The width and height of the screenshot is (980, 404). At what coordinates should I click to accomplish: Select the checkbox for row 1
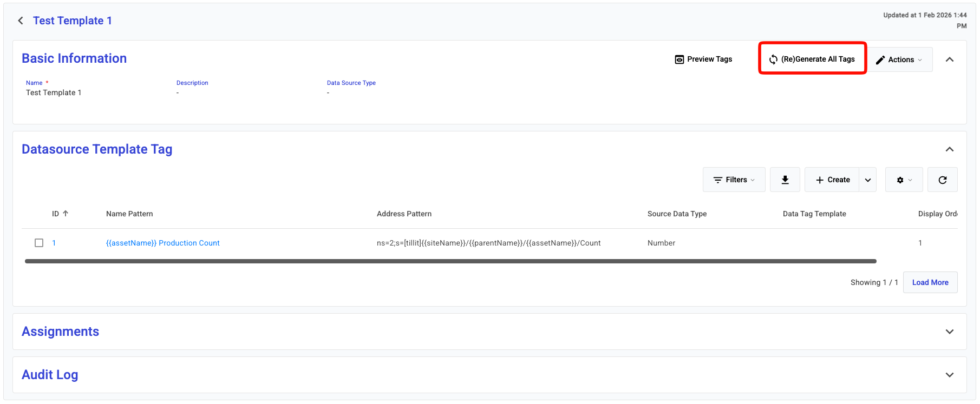click(39, 243)
